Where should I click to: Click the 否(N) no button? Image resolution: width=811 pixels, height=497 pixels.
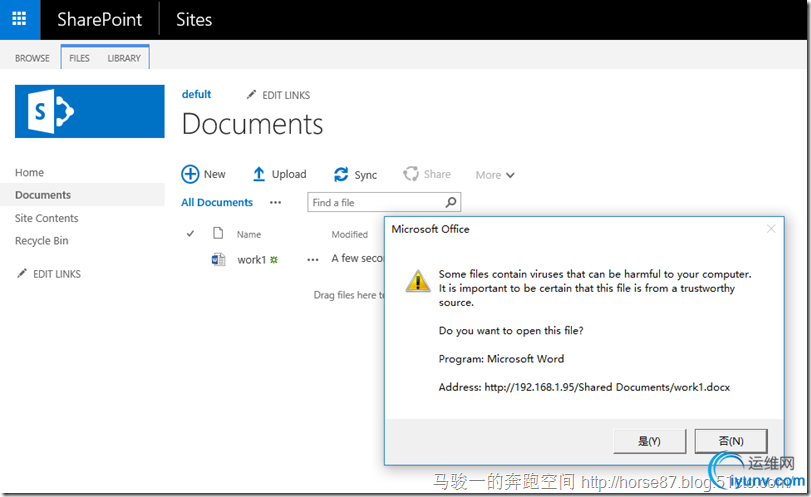point(731,441)
